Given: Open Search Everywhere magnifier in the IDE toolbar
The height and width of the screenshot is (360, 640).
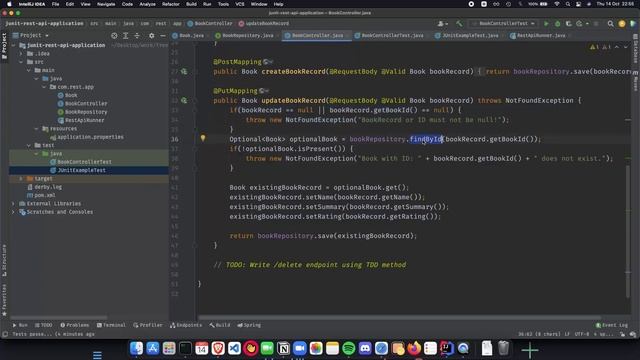Looking at the screenshot, I should (x=611, y=24).
